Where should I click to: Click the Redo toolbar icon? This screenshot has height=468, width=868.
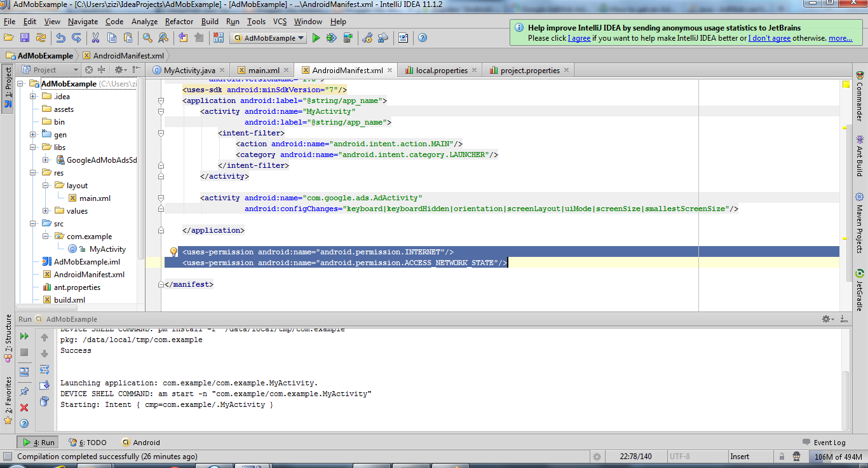click(x=76, y=38)
